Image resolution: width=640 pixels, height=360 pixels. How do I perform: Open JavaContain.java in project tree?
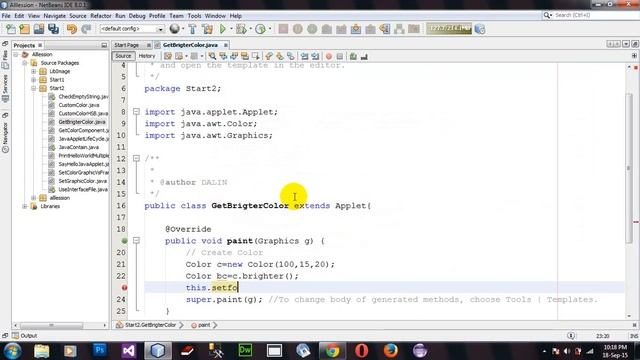point(78,147)
